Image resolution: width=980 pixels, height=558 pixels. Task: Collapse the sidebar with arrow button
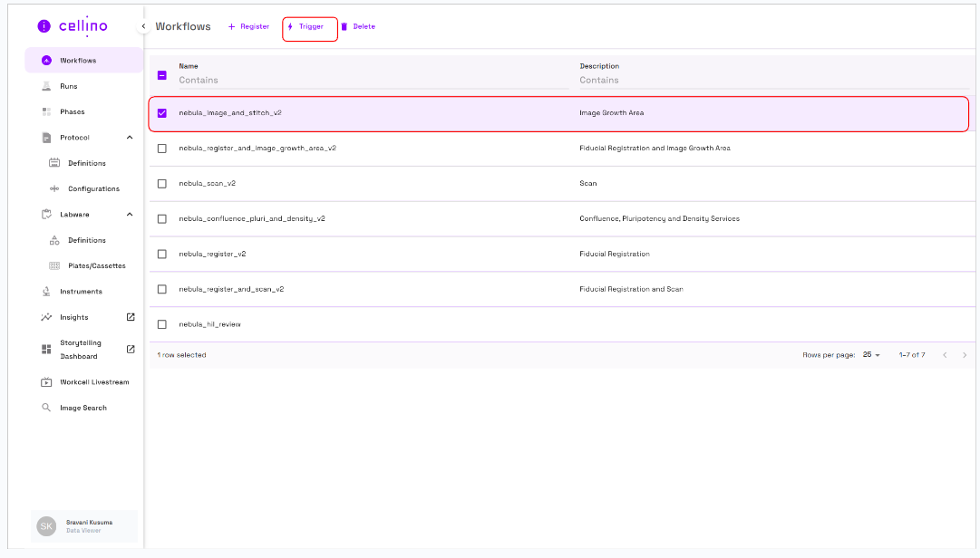[x=143, y=27]
